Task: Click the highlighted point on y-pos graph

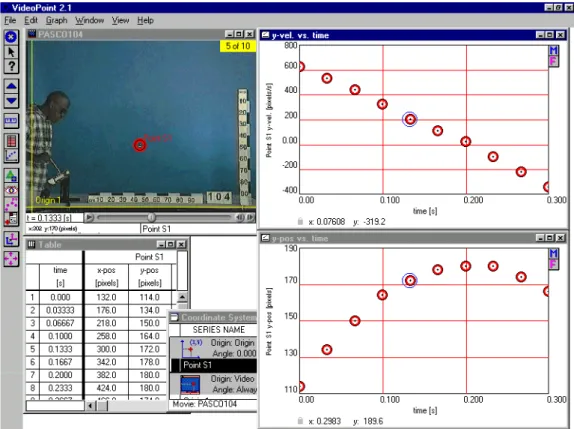Action: [x=410, y=280]
